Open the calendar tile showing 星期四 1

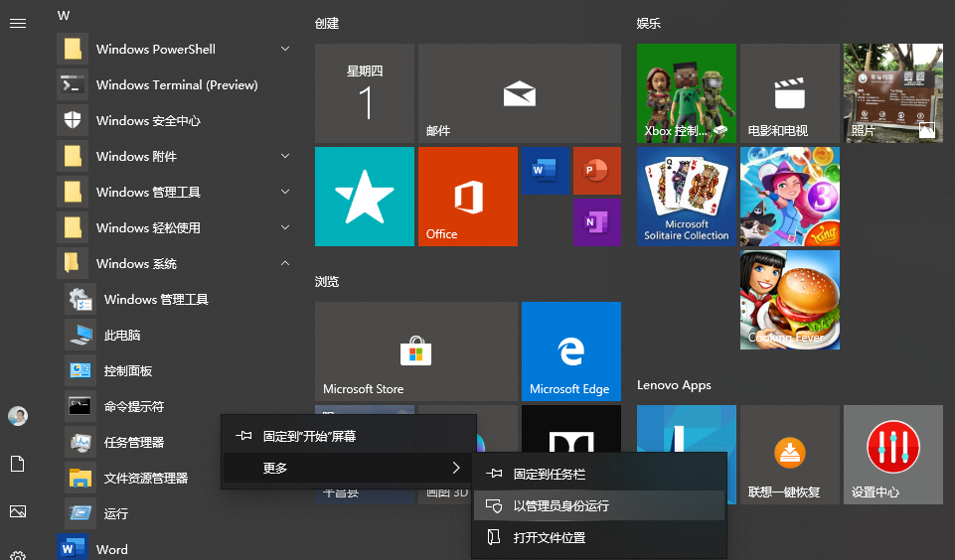[365, 93]
